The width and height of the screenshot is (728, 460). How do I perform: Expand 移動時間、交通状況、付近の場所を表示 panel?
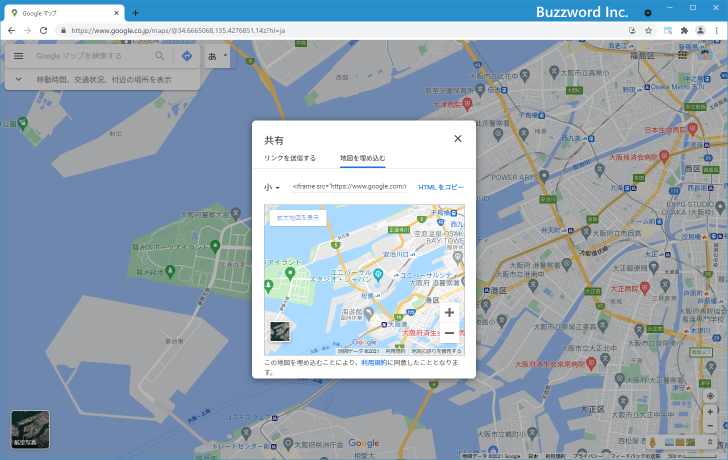103,80
